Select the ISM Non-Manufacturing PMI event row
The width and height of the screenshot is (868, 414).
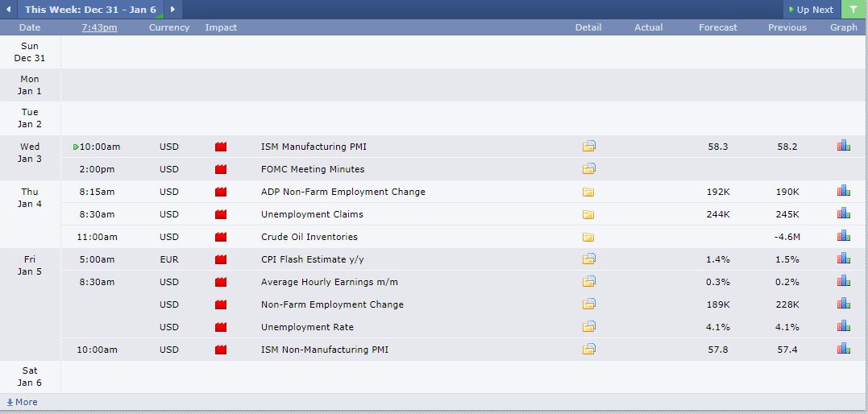pyautogui.click(x=325, y=350)
